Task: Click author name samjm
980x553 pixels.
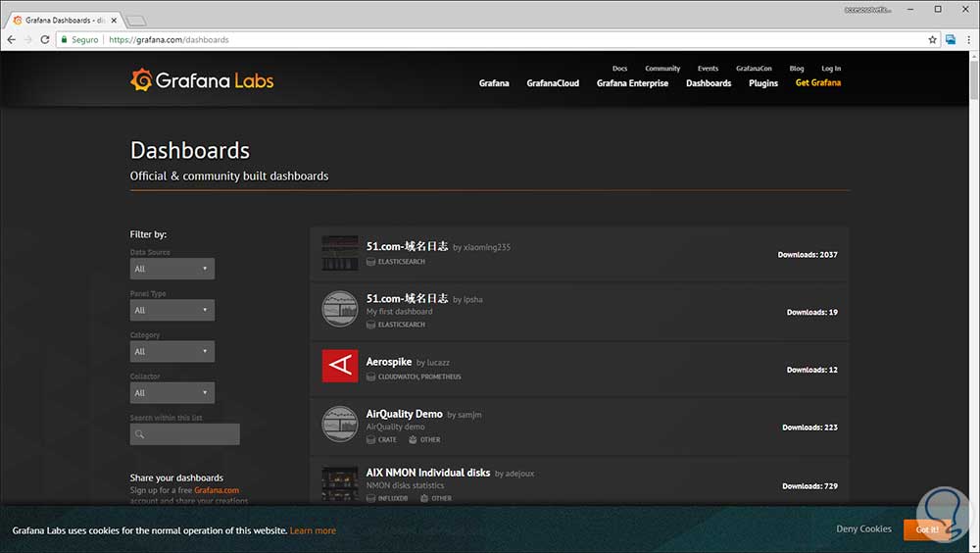Action: pos(469,415)
